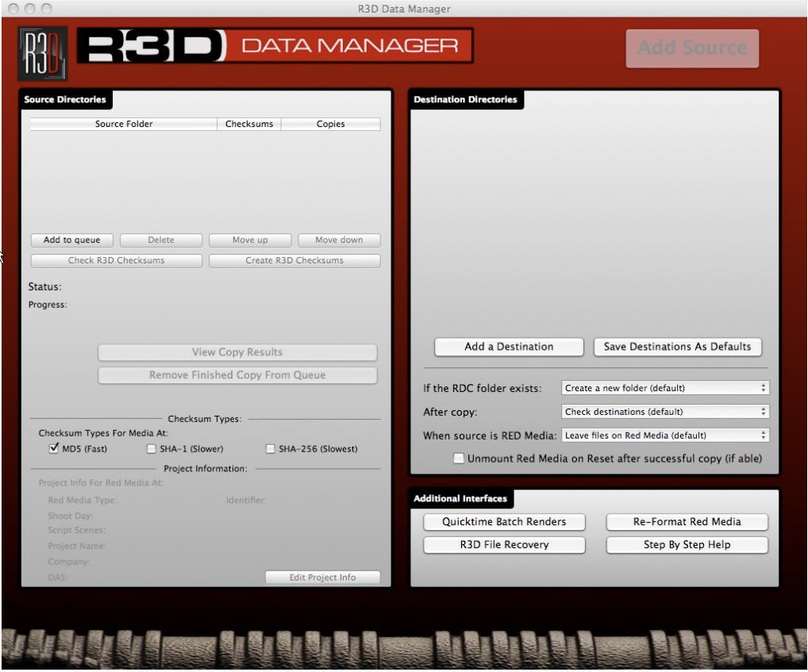The height and width of the screenshot is (672, 808).
Task: Click the Add Source button
Action: click(692, 48)
